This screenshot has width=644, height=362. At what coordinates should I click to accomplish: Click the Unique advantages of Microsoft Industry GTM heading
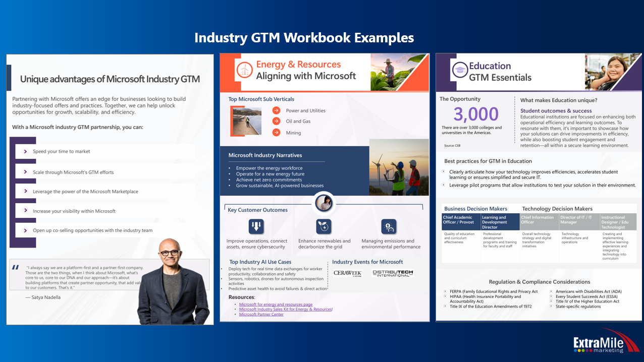tap(110, 79)
